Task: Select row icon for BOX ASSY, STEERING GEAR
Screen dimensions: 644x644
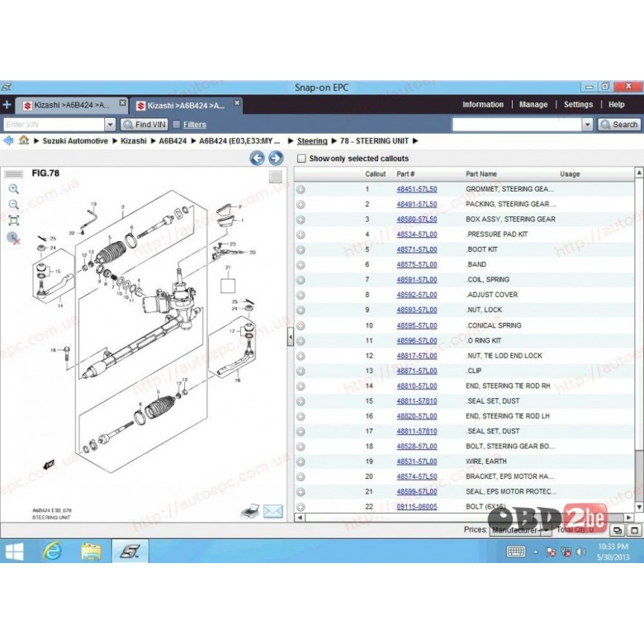Action: 301,220
